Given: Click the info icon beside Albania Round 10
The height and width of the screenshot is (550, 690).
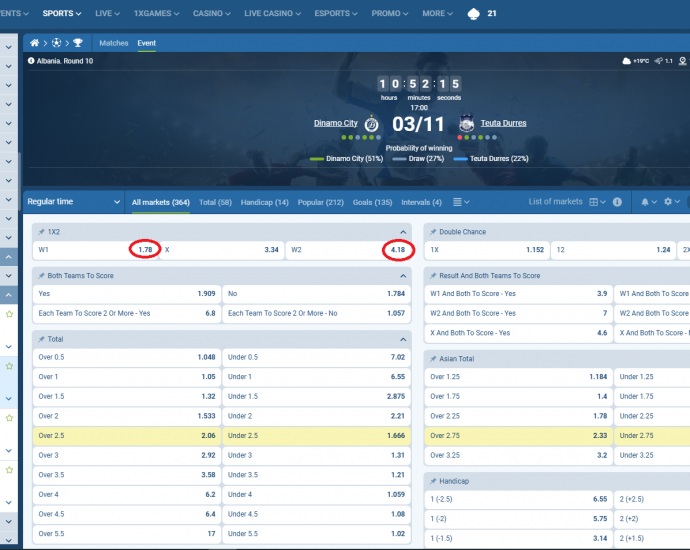Looking at the screenshot, I should pos(31,61).
